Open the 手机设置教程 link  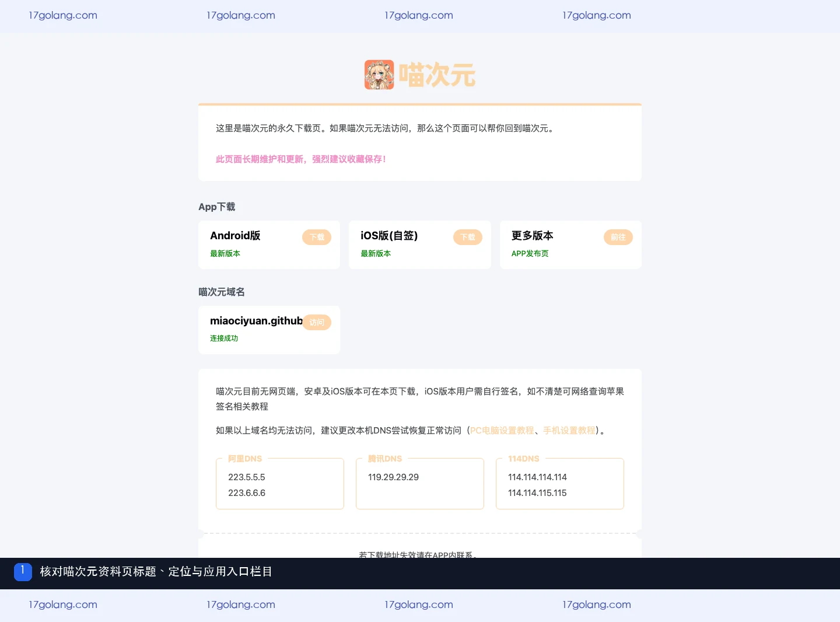point(569,431)
